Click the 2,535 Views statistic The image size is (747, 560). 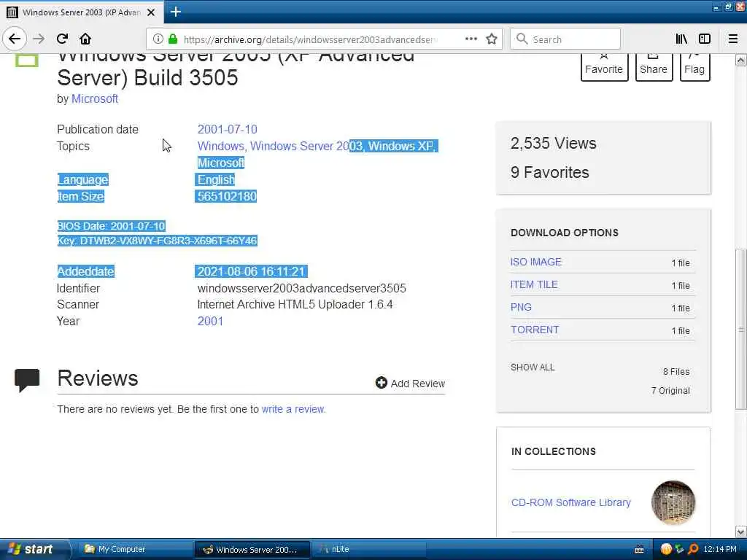tap(553, 144)
